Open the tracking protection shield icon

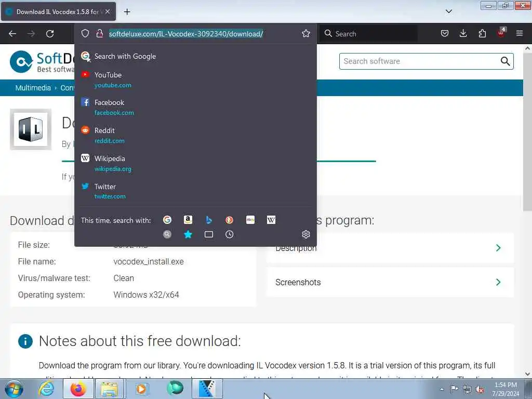(x=85, y=33)
